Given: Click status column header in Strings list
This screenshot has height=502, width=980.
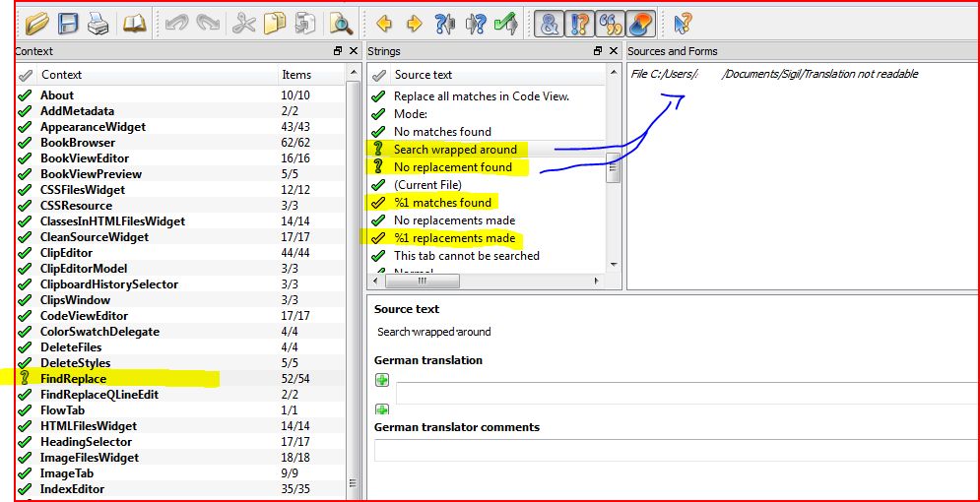Looking at the screenshot, I should 379,75.
